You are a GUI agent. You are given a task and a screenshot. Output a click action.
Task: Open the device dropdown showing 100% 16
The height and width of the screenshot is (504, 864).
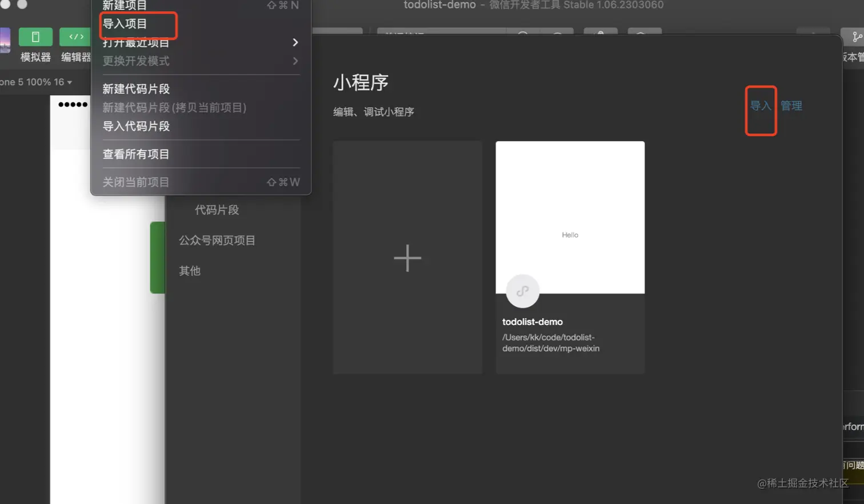pos(37,82)
